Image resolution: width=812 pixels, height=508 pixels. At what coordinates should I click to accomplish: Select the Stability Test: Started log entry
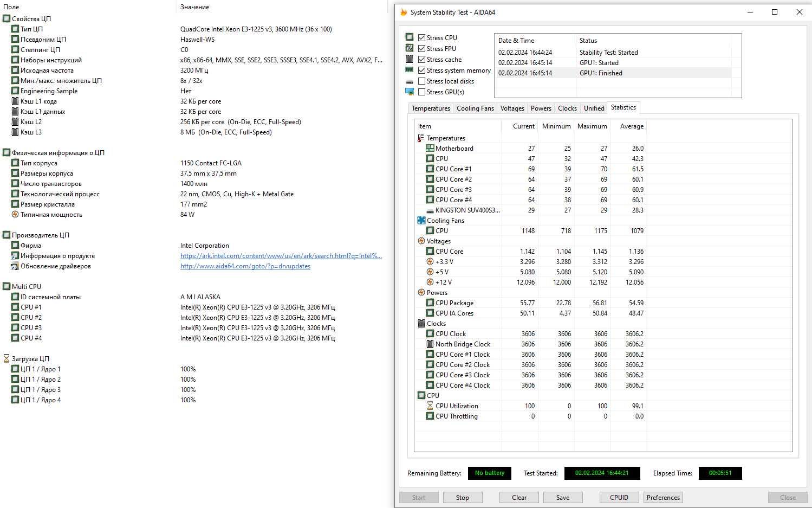pos(614,53)
